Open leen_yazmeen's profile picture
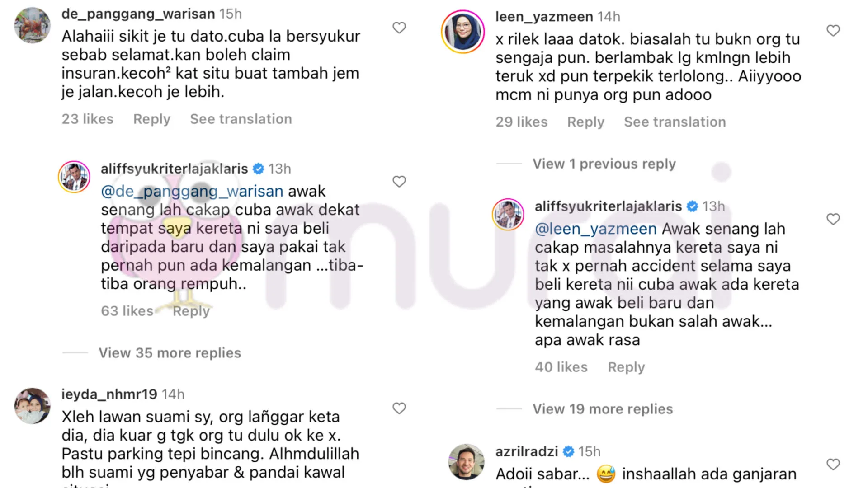The image size is (868, 488). [463, 32]
